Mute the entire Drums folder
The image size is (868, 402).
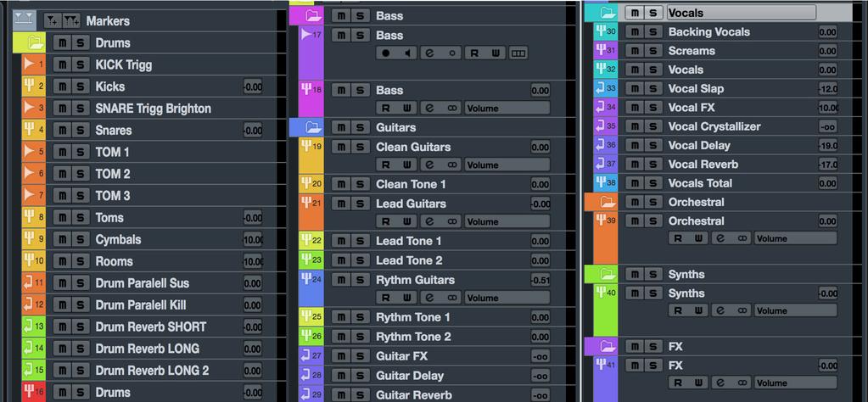pos(63,42)
